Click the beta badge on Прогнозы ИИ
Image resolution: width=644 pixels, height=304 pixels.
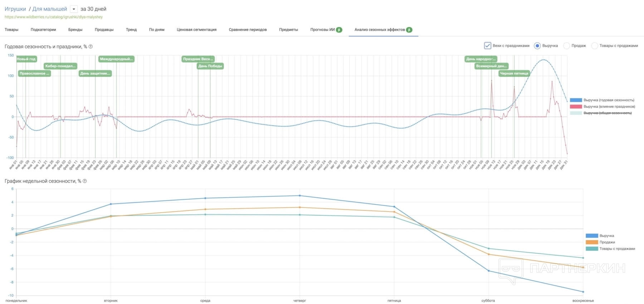pyautogui.click(x=339, y=30)
